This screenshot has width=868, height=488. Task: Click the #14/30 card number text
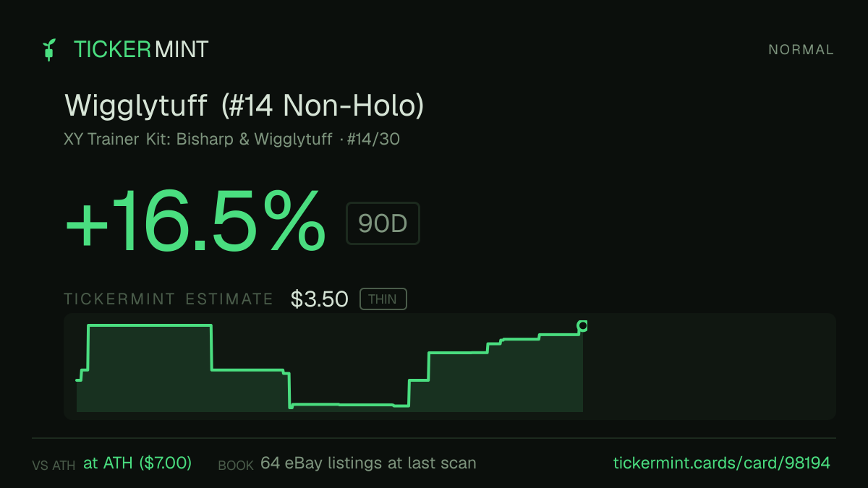[x=373, y=140]
